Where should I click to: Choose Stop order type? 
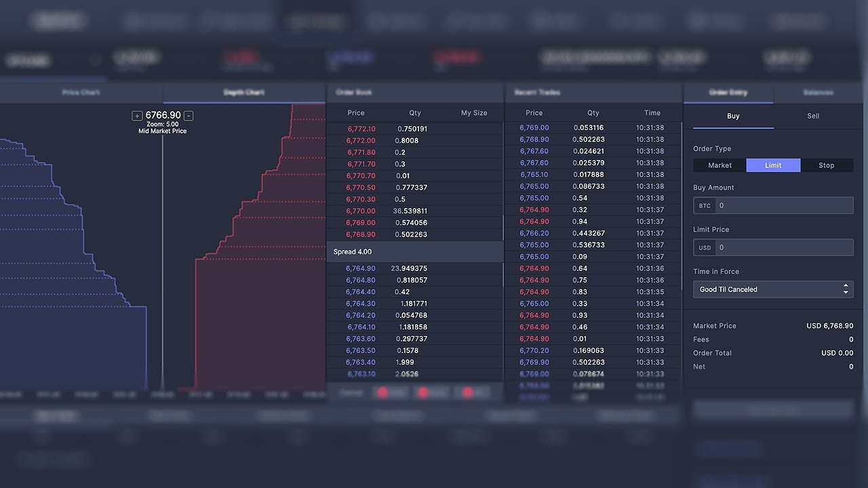coord(827,165)
